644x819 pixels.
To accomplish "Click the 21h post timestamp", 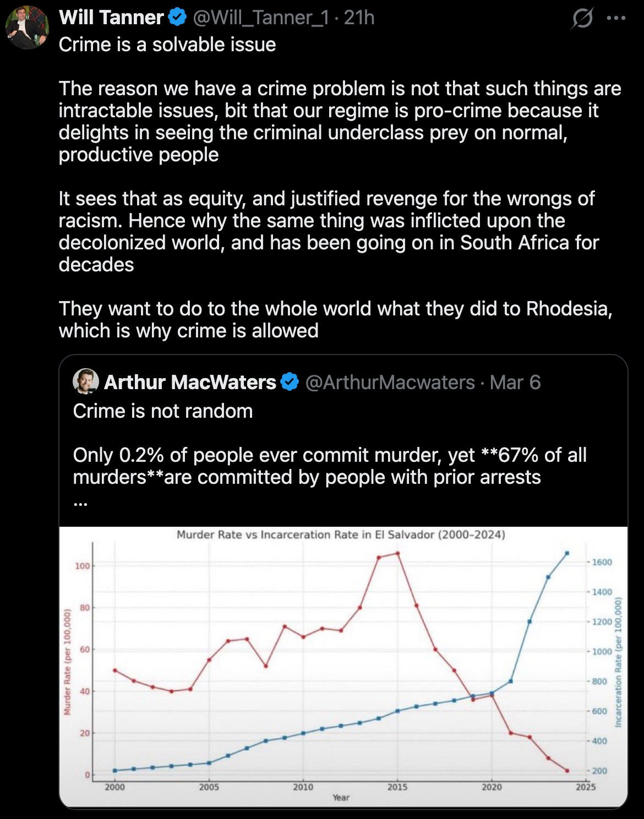I will 359,18.
